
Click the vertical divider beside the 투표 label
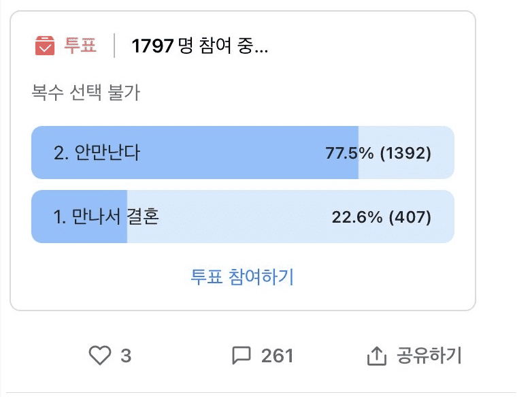coord(114,46)
